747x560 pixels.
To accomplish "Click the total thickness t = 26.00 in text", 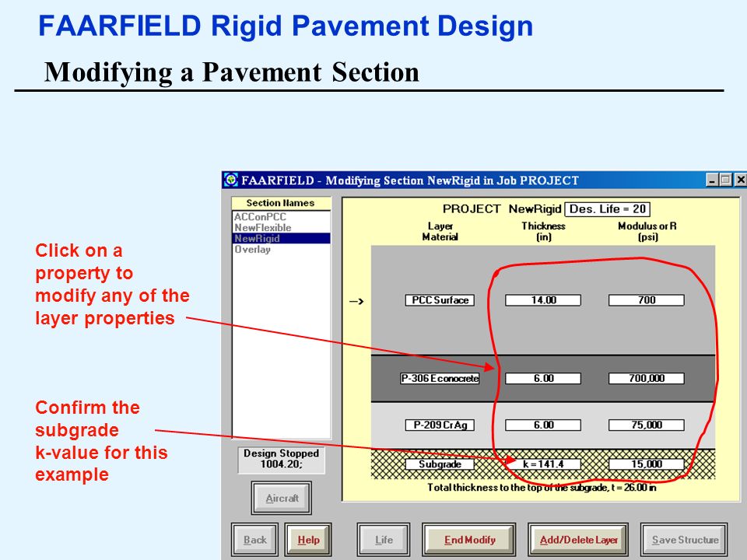I will click(x=542, y=488).
